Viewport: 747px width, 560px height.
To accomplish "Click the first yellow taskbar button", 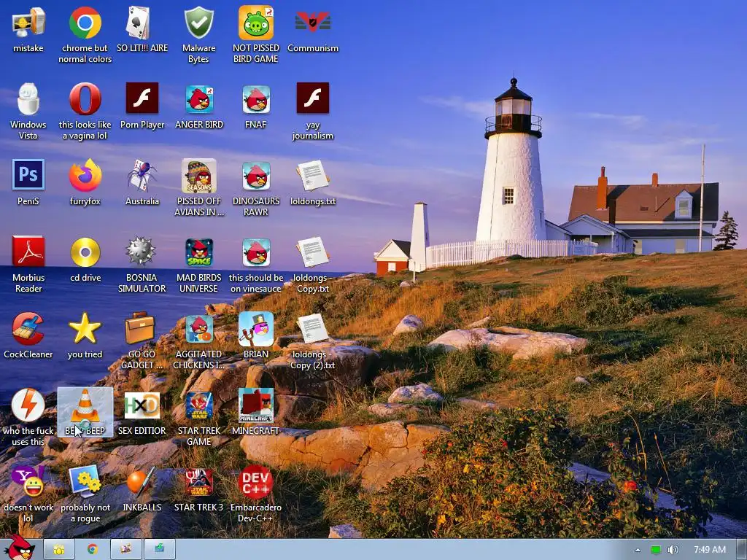I will click(x=58, y=550).
